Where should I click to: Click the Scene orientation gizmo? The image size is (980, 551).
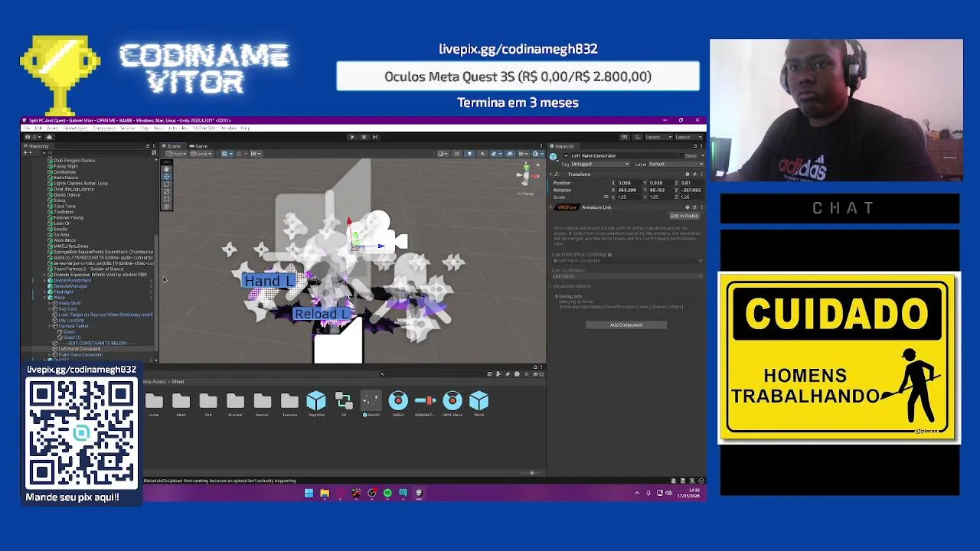click(x=526, y=175)
